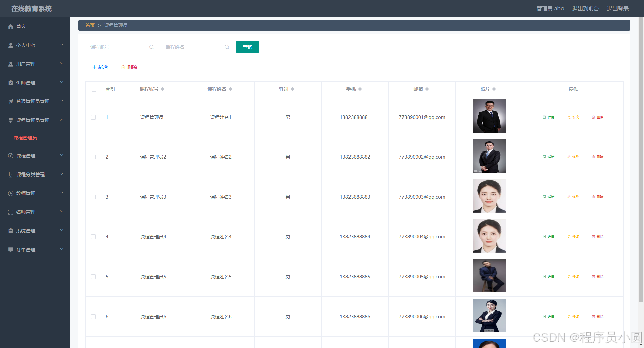Focus the 课程账号 search input

[121, 47]
